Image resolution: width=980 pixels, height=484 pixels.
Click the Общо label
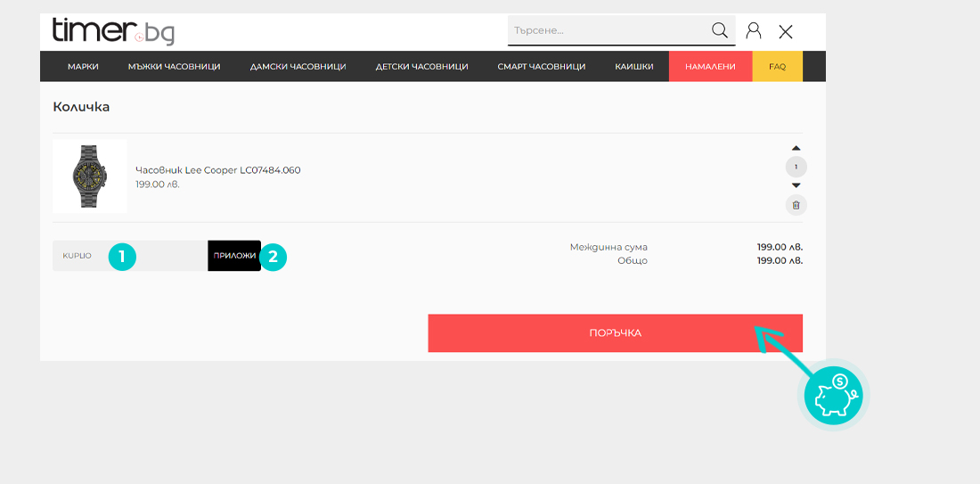(632, 261)
